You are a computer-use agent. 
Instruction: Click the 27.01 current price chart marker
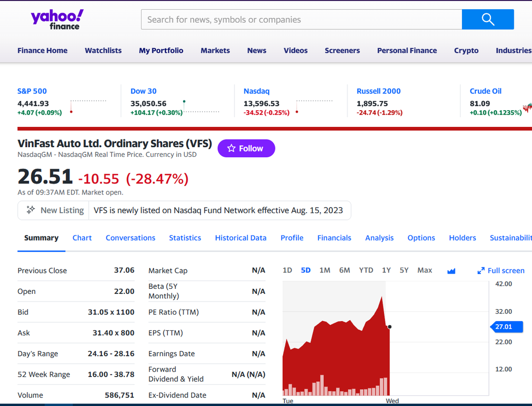(507, 327)
